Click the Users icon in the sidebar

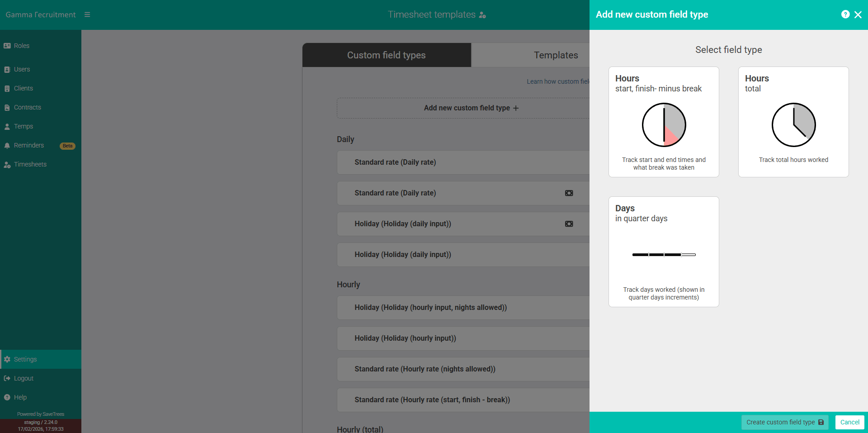[x=6, y=69]
